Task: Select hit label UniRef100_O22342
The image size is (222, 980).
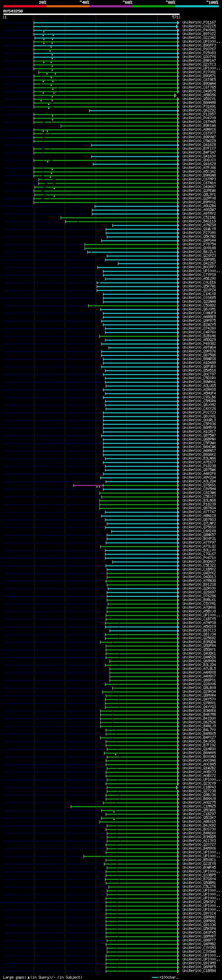Action: [x=199, y=38]
